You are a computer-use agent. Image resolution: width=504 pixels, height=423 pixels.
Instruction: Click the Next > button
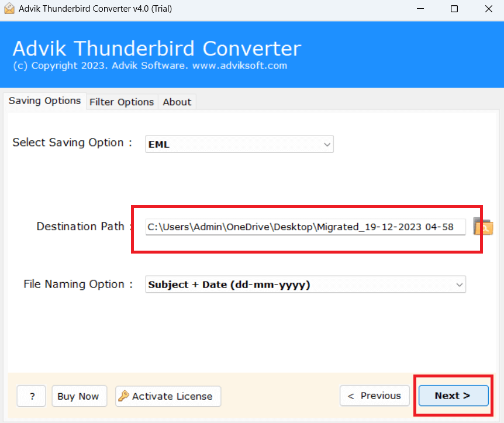pos(454,396)
